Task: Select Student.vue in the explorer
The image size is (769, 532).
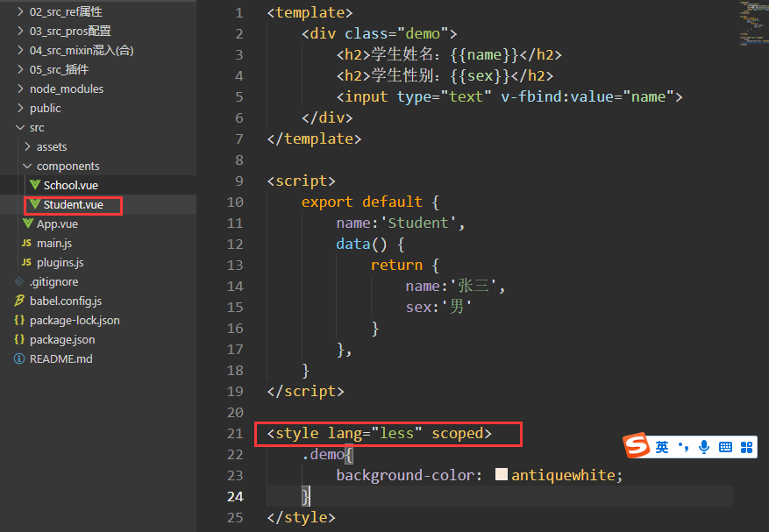Action: click(x=73, y=204)
